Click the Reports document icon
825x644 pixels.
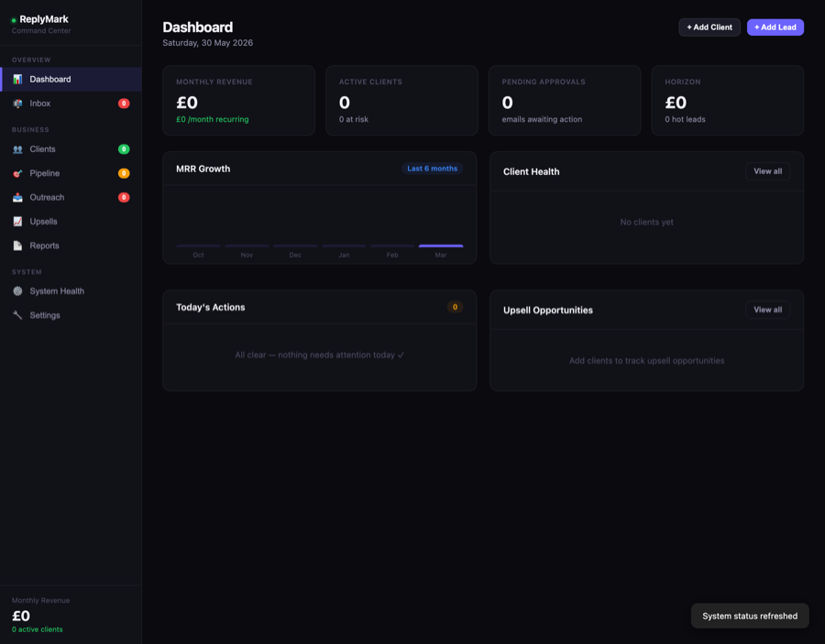pyautogui.click(x=17, y=246)
